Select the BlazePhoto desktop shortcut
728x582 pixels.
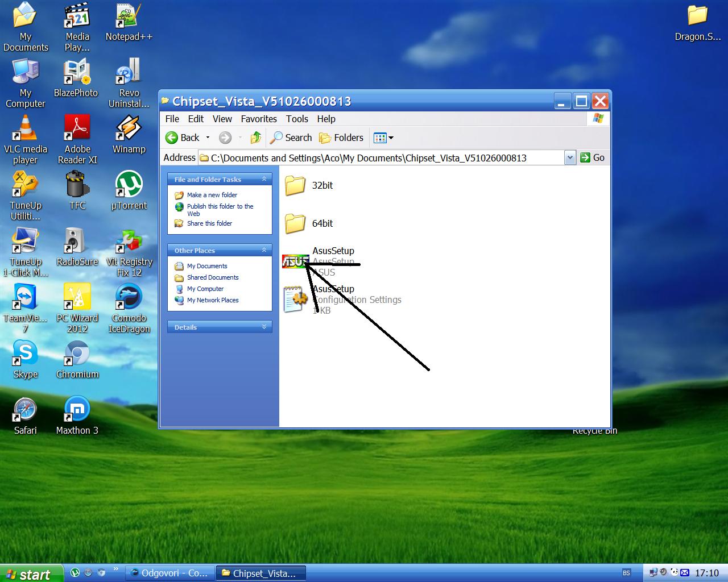[x=76, y=78]
